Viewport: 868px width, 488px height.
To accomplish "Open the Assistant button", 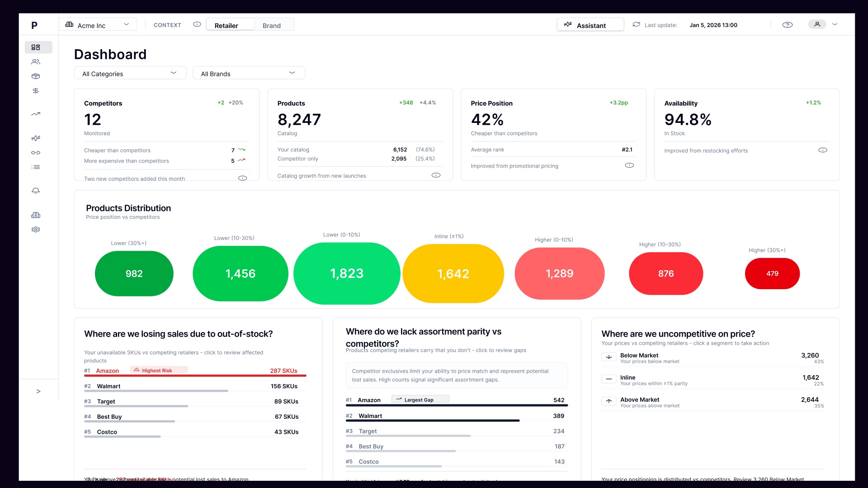I will [x=590, y=25].
